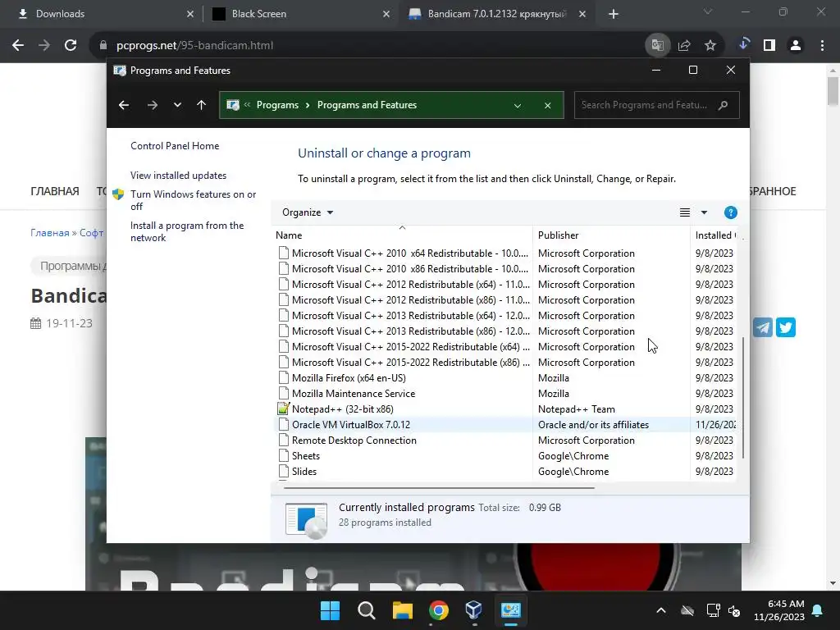This screenshot has height=630, width=840.
Task: Open Chrome profile avatar icon
Action: click(796, 46)
